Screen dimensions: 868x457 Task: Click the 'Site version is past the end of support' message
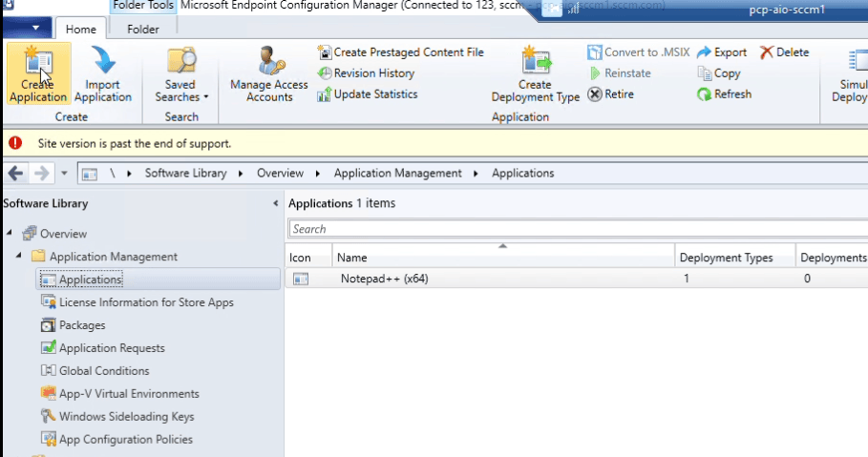pyautogui.click(x=135, y=143)
